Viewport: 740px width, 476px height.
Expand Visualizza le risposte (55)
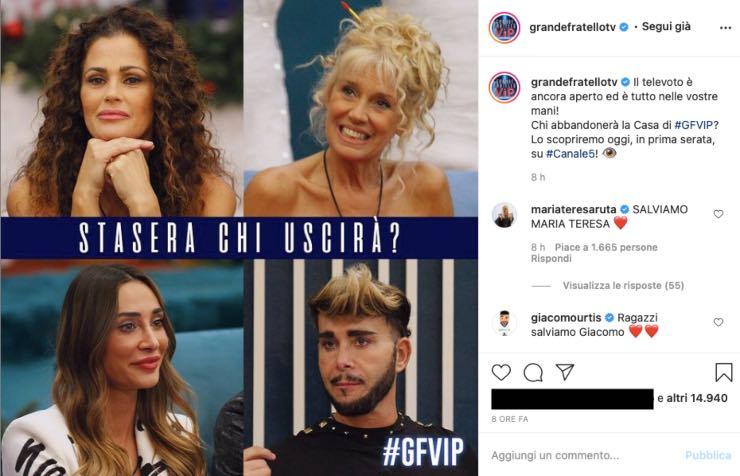tap(623, 285)
